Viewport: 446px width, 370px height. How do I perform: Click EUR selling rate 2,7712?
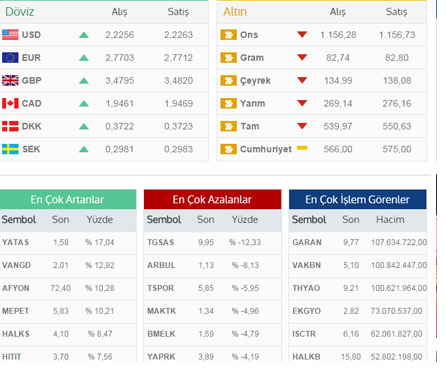click(178, 58)
